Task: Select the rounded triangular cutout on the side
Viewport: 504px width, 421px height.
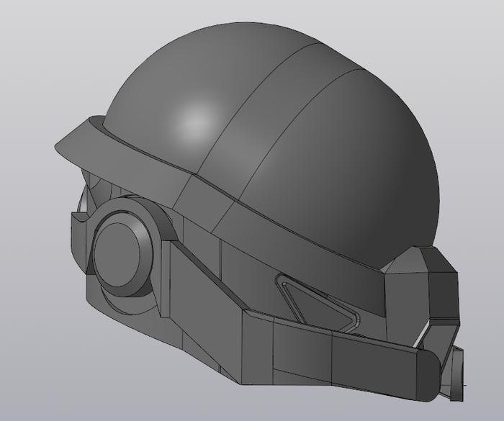Action: pyautogui.click(x=317, y=302)
